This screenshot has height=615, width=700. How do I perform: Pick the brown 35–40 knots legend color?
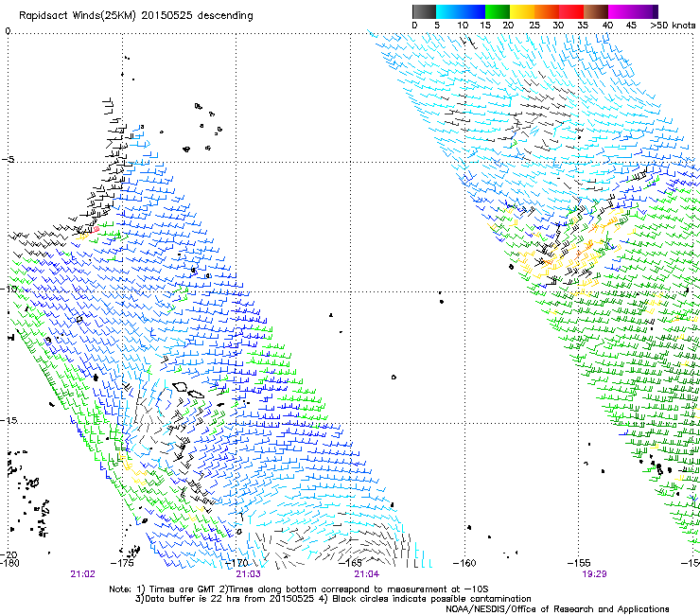click(596, 11)
